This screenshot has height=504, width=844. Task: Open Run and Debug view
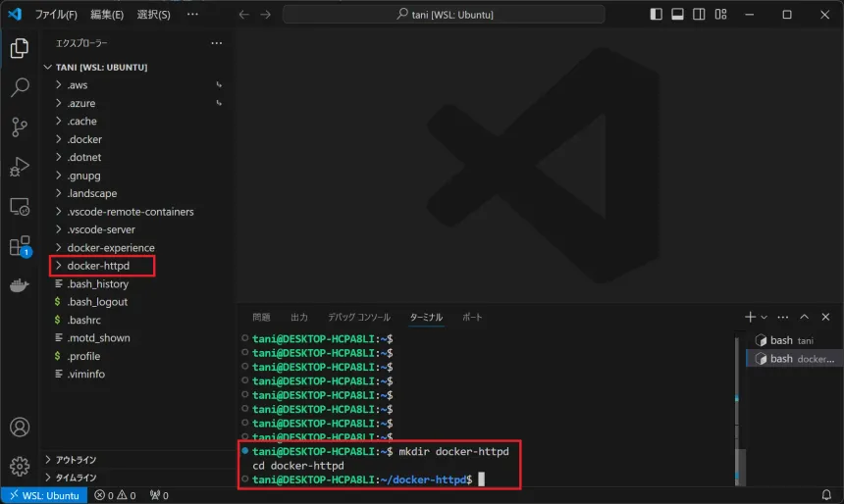point(20,167)
